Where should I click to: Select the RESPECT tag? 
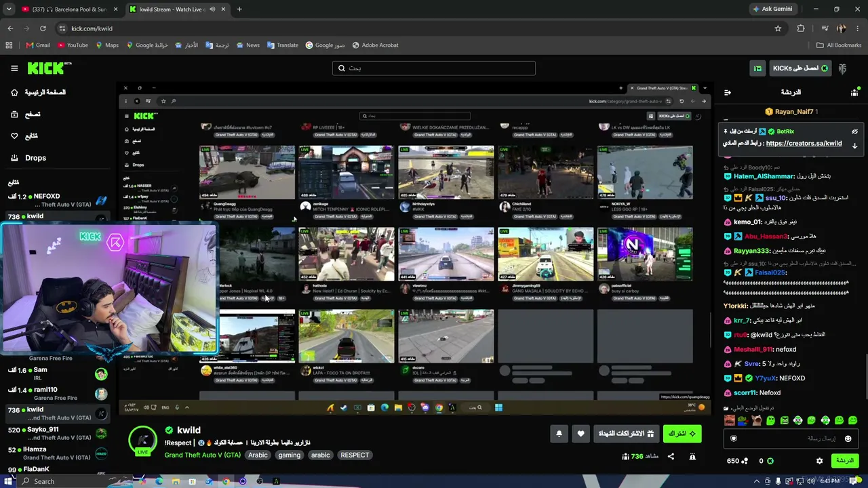coord(355,455)
